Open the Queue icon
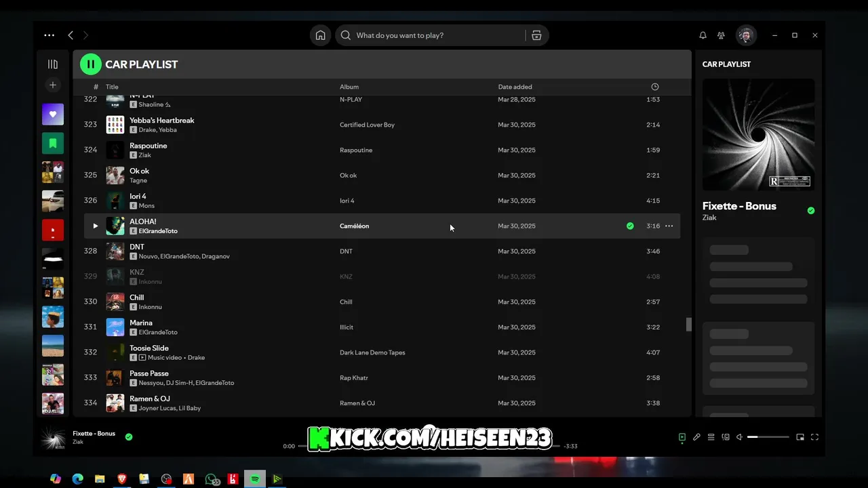This screenshot has height=488, width=868. point(711,437)
